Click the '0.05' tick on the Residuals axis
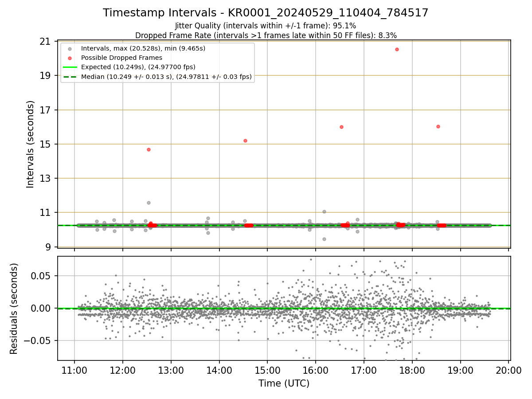Viewport: 532px width, 399px height. pos(41,276)
